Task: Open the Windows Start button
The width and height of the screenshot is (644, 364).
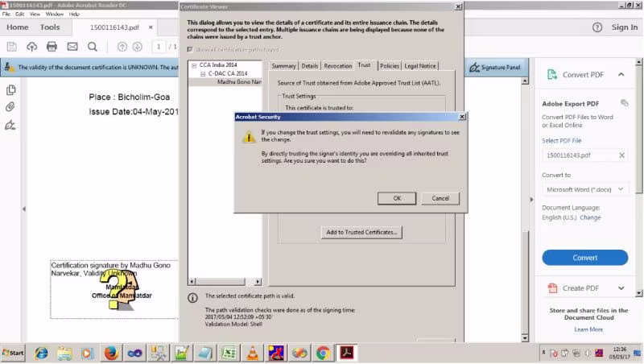Action: tap(13, 353)
